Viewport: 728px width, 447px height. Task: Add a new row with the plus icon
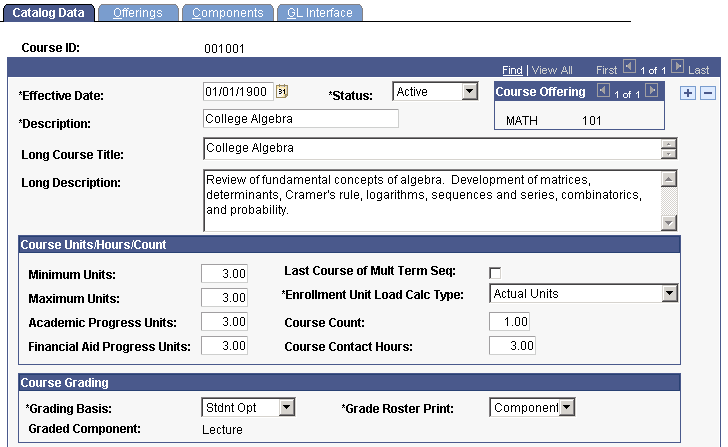click(x=688, y=93)
